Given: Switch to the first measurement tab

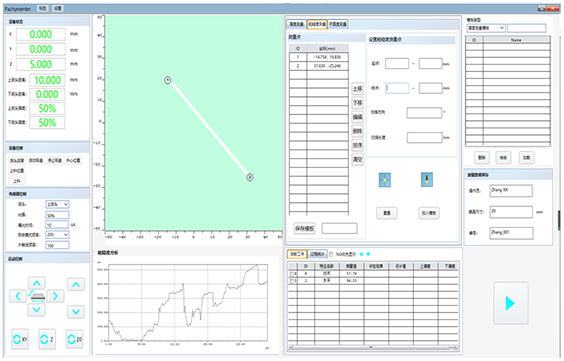Looking at the screenshot, I should click(296, 24).
